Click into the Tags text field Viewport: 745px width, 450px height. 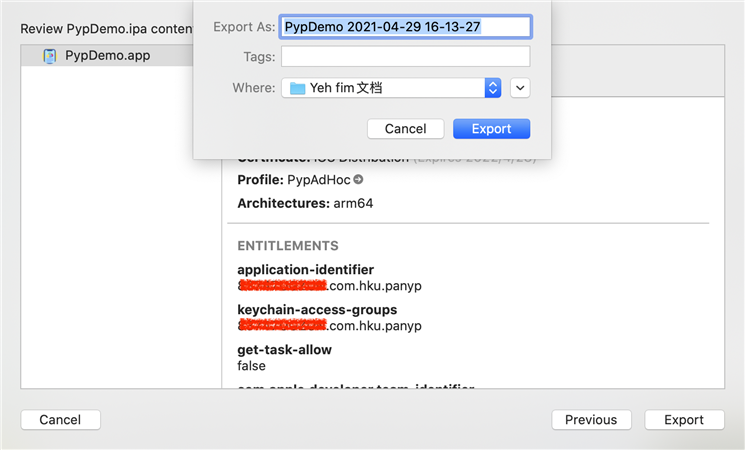pyautogui.click(x=405, y=57)
